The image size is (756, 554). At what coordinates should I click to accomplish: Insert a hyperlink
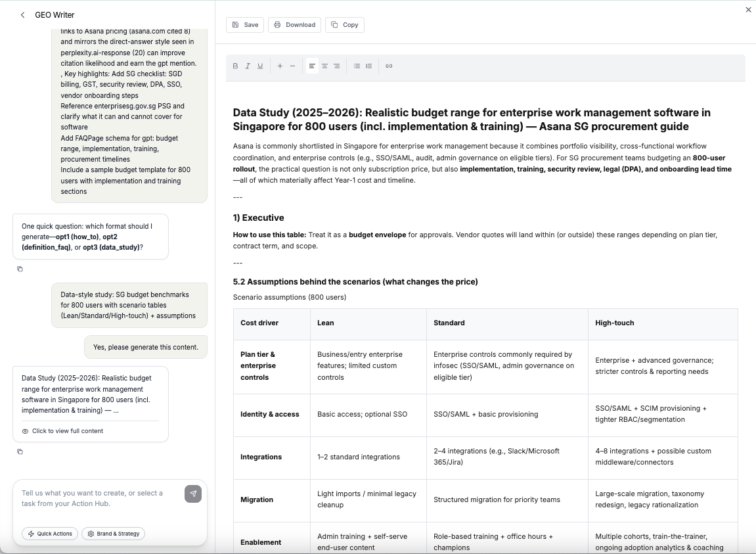[x=389, y=66]
